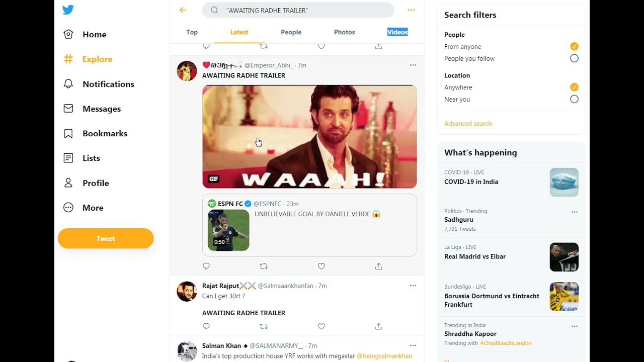The height and width of the screenshot is (362, 644).
Task: Open @beingsalmankhan mention link
Action: [x=384, y=356]
